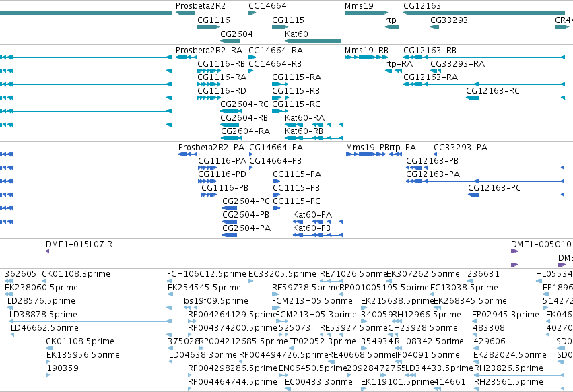The image size is (573, 392).
Task: Select the CG2604-PC protein label
Action: click(x=246, y=201)
